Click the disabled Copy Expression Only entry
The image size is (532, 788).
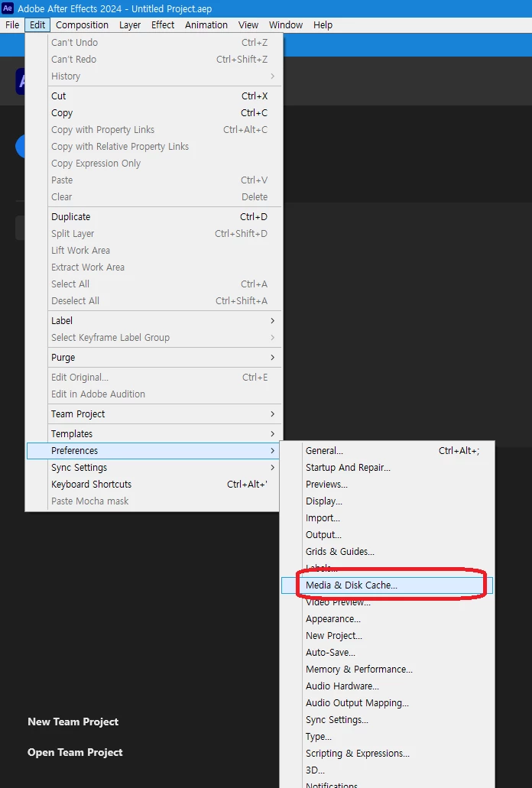154,164
